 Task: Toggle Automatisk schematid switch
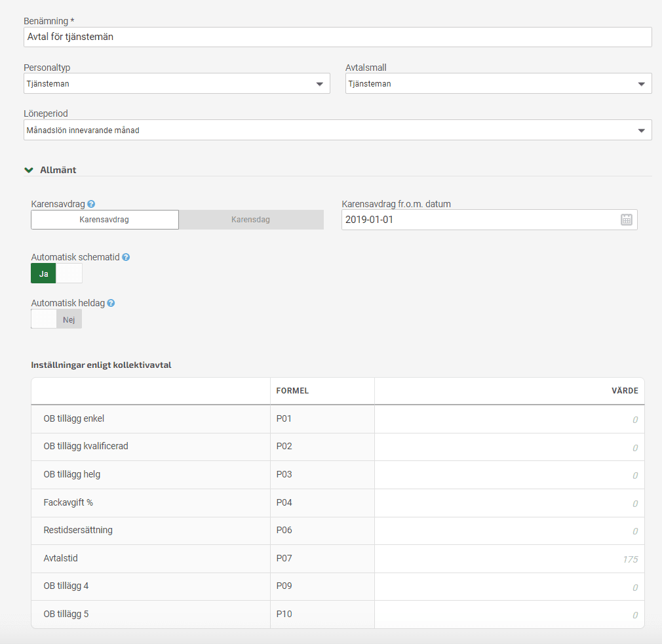pyautogui.click(x=56, y=273)
